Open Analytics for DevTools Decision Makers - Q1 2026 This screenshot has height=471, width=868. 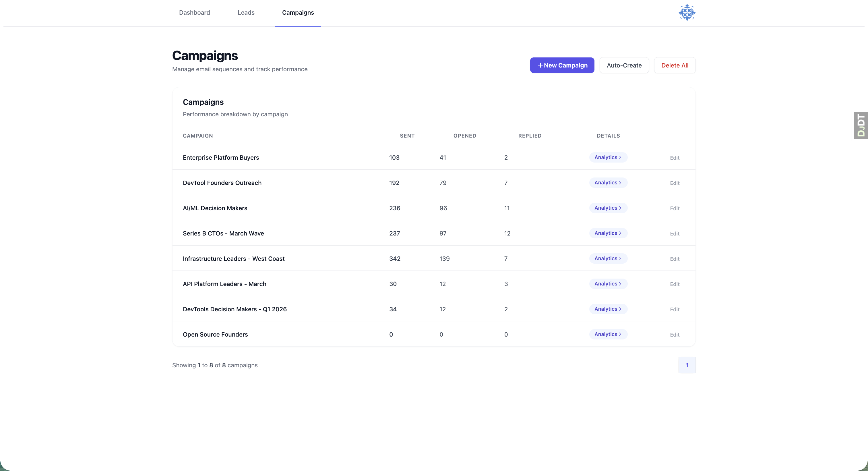coord(608,309)
